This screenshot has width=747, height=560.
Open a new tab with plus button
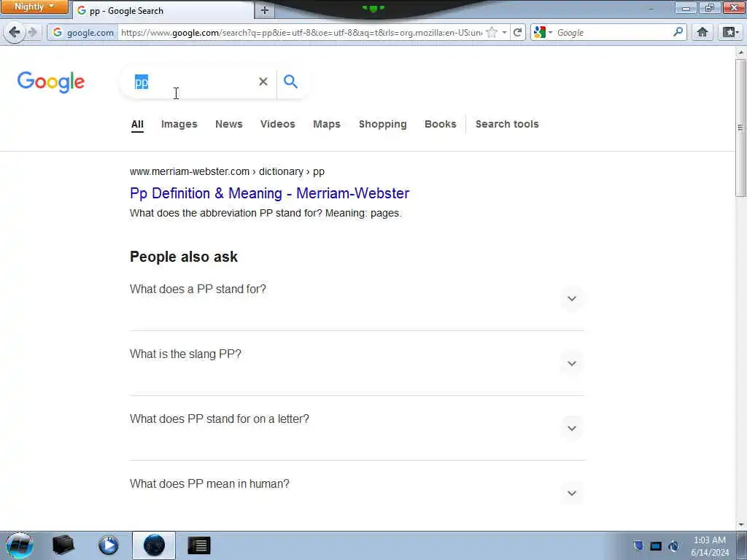(x=265, y=10)
